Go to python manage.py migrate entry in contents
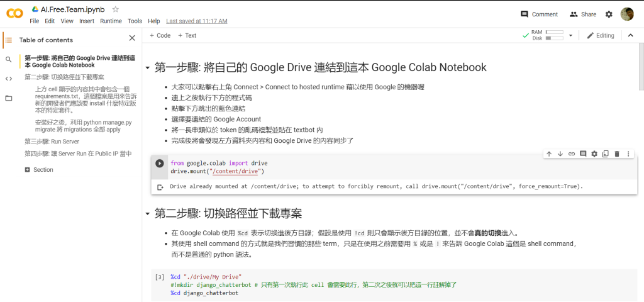The height and width of the screenshot is (302, 644). pos(84,126)
